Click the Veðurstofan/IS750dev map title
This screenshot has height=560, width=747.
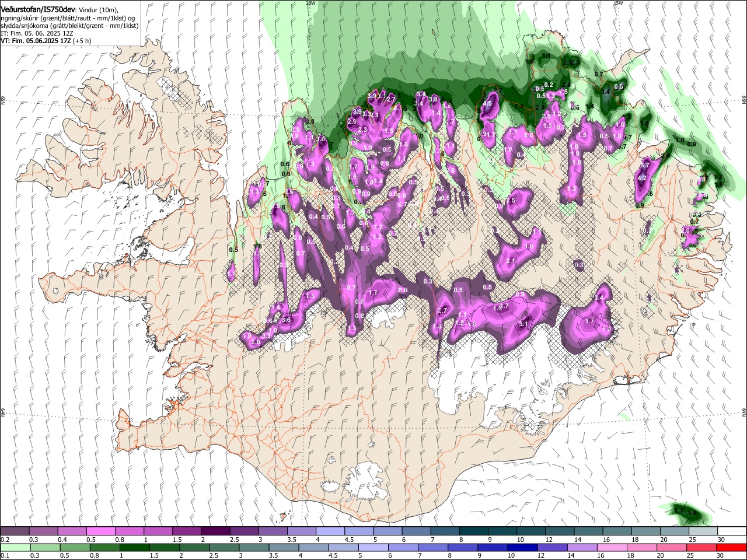click(x=38, y=9)
